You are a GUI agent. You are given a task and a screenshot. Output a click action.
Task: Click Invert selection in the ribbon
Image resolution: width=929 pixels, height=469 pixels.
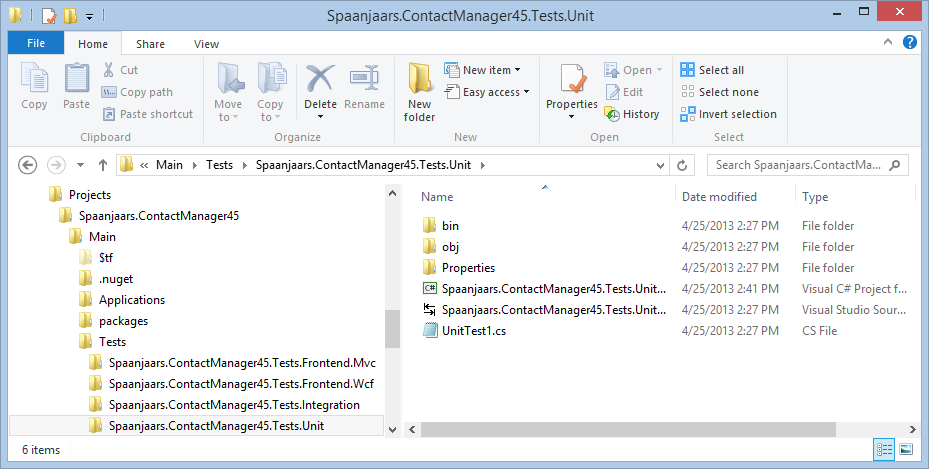(728, 114)
